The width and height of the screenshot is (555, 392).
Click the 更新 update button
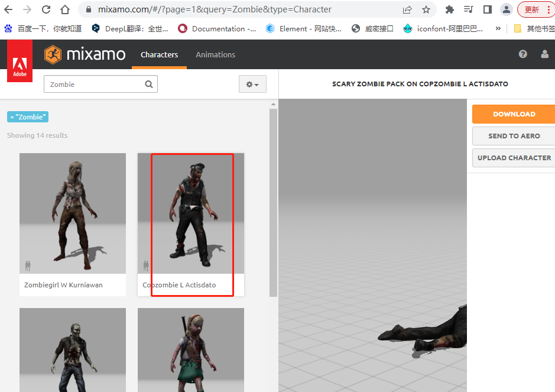click(x=536, y=9)
